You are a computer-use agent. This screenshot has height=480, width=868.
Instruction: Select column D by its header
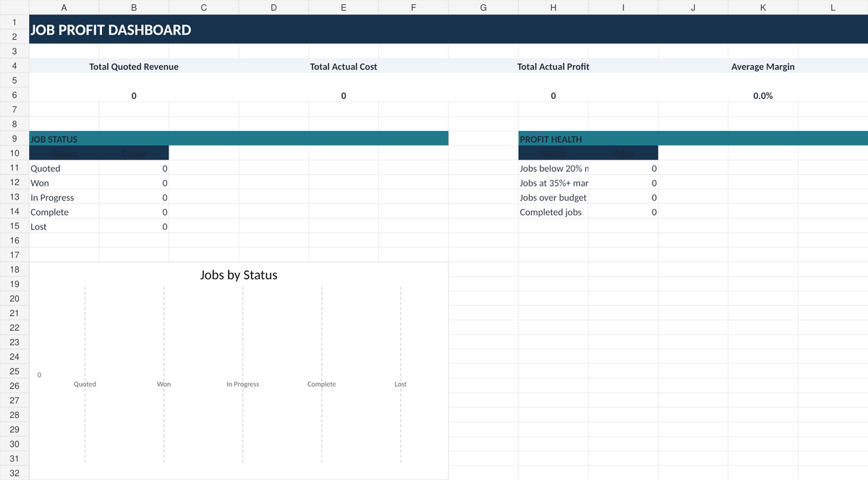tap(273, 7)
